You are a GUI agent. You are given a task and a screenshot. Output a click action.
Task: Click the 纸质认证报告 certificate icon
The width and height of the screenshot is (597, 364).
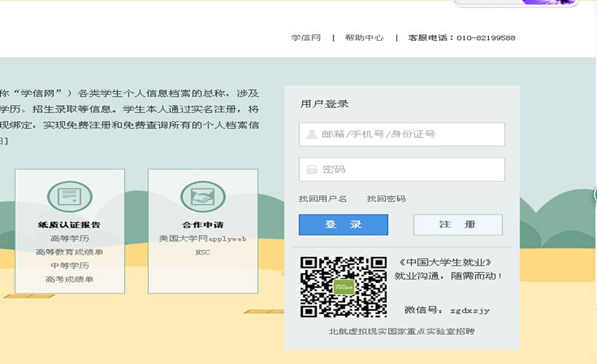click(69, 197)
